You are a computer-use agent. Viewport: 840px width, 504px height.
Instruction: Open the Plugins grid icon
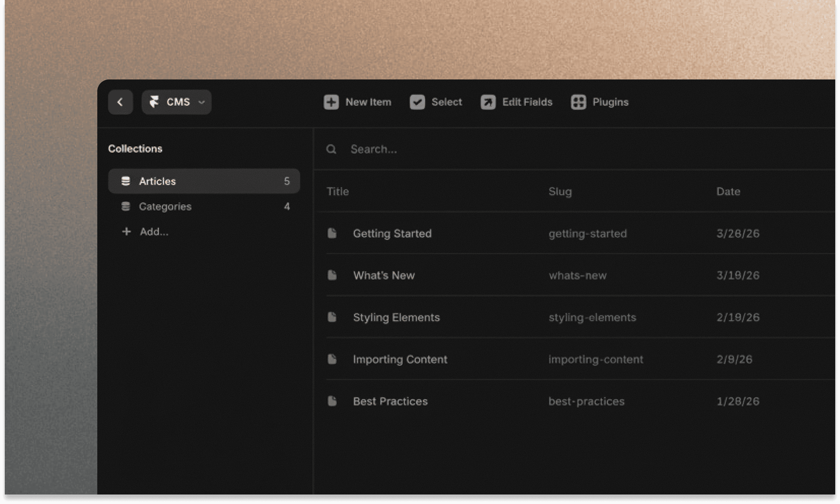(578, 102)
